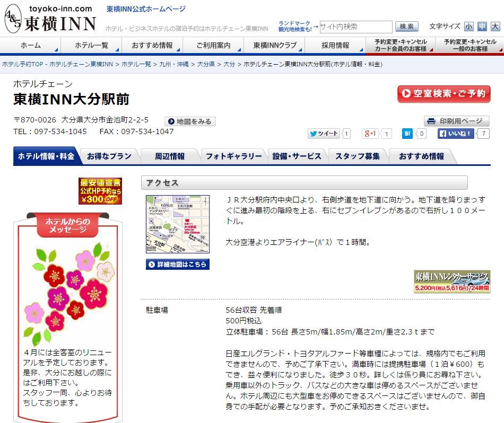This screenshot has height=423, width=504.
Task: Click the 東横INNレンタカーサービス banner
Action: (452, 281)
